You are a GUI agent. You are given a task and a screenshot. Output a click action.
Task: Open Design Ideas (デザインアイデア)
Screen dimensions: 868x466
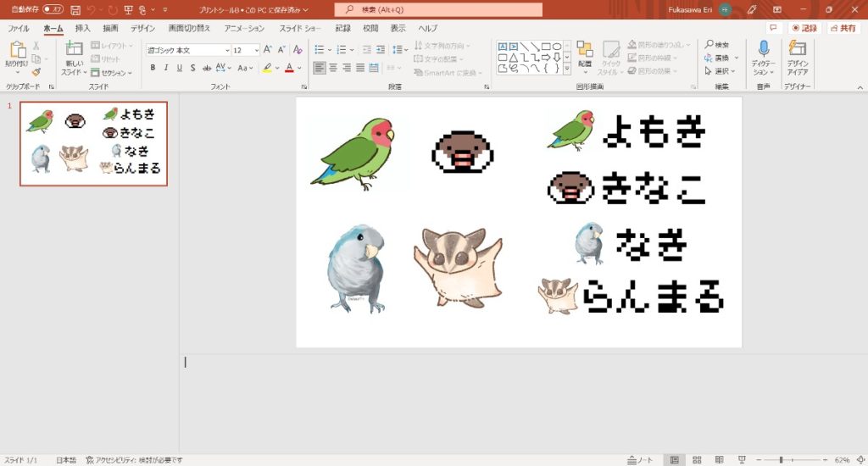coord(797,49)
